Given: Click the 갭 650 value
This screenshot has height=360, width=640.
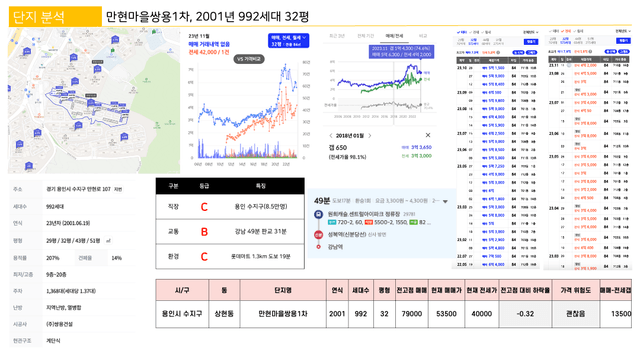Looking at the screenshot, I should point(338,147).
